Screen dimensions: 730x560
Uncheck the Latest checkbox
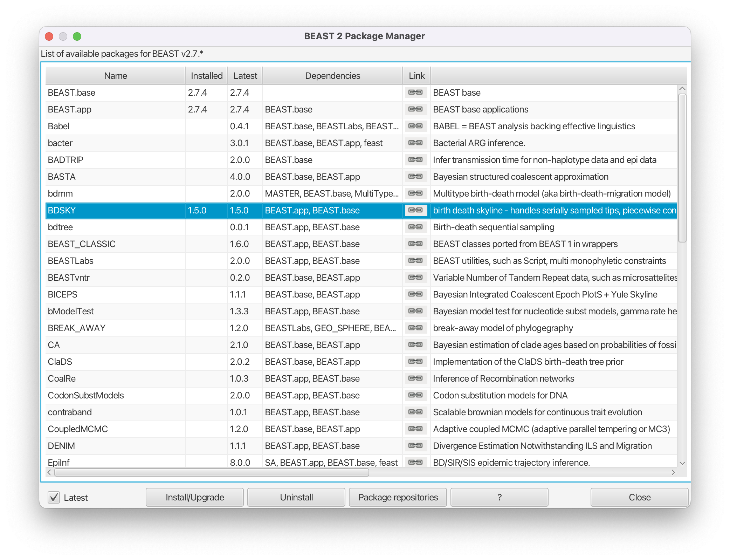(54, 497)
